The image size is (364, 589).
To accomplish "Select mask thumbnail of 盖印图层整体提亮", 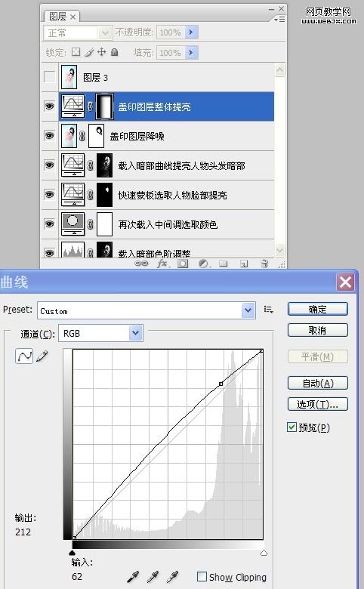I will [x=105, y=106].
